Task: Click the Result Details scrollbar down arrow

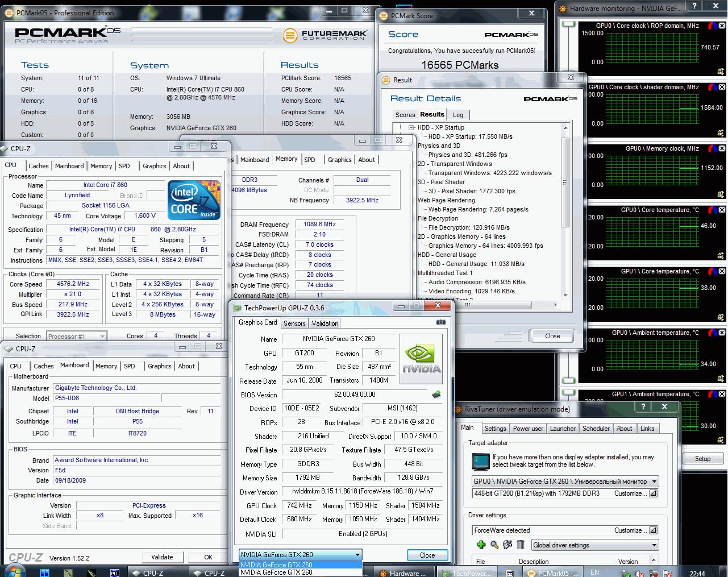Action: [x=565, y=296]
